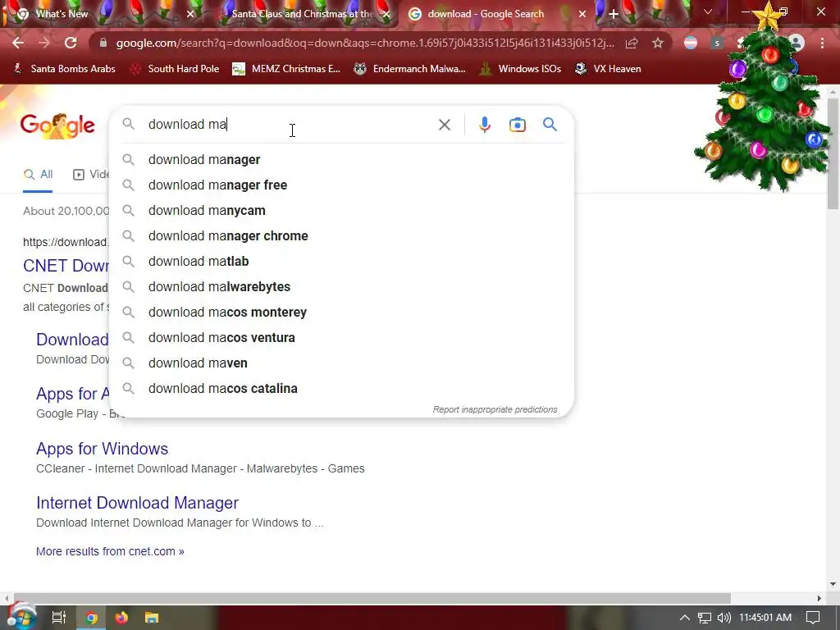The image size is (840, 630).
Task: Open Windows Start button with Santa hat
Action: pyautogui.click(x=21, y=617)
